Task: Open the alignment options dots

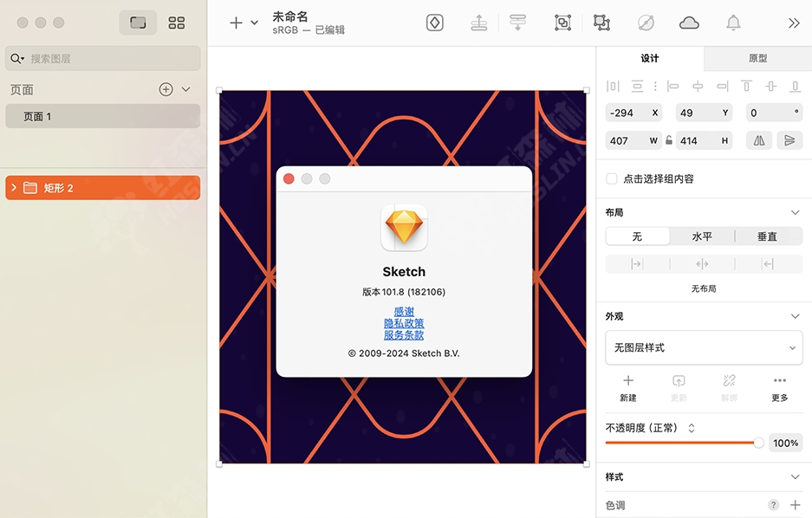Action: coord(655,86)
